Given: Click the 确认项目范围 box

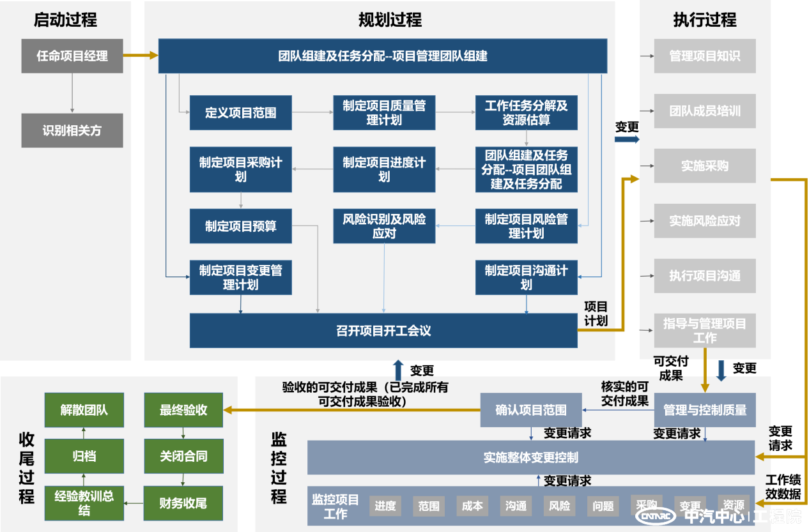Looking at the screenshot, I should [531, 410].
